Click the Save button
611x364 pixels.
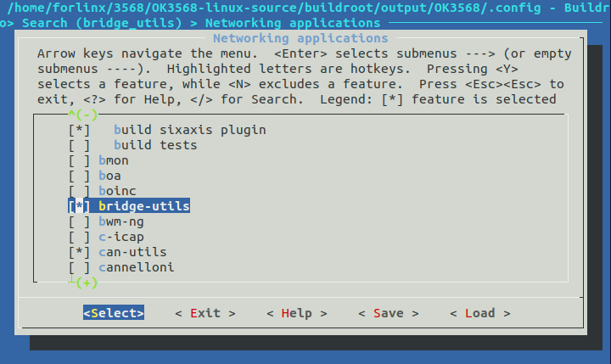(x=388, y=313)
